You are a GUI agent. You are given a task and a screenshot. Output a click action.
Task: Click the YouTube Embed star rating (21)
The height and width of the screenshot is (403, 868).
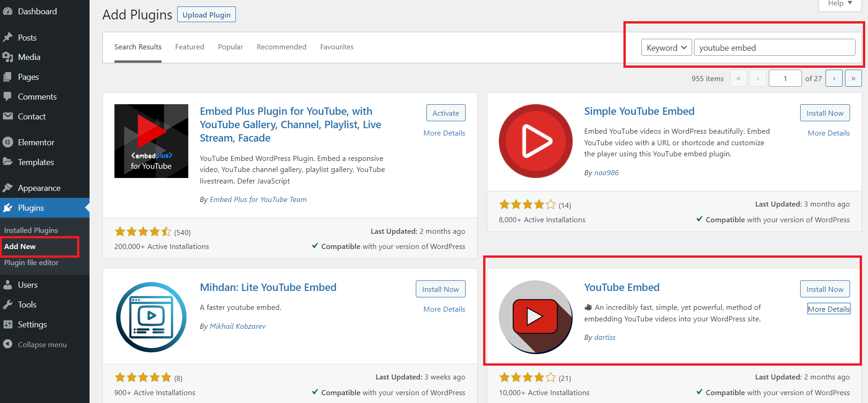(x=527, y=377)
